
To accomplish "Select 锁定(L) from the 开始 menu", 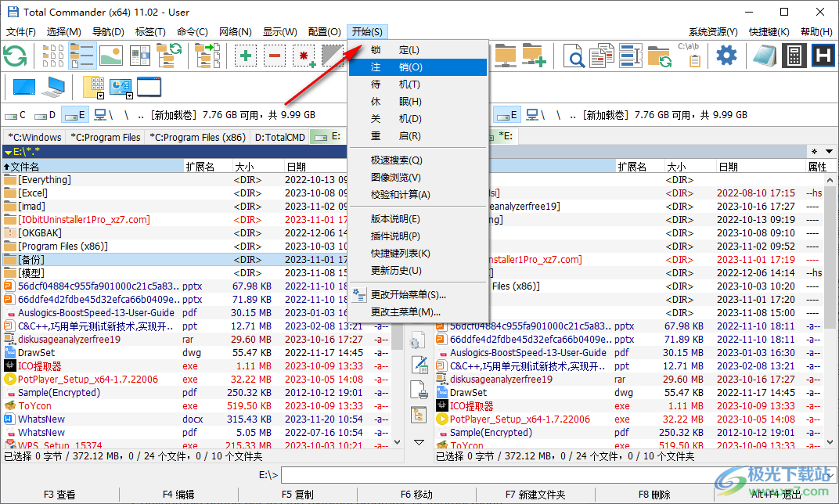I will pos(418,50).
